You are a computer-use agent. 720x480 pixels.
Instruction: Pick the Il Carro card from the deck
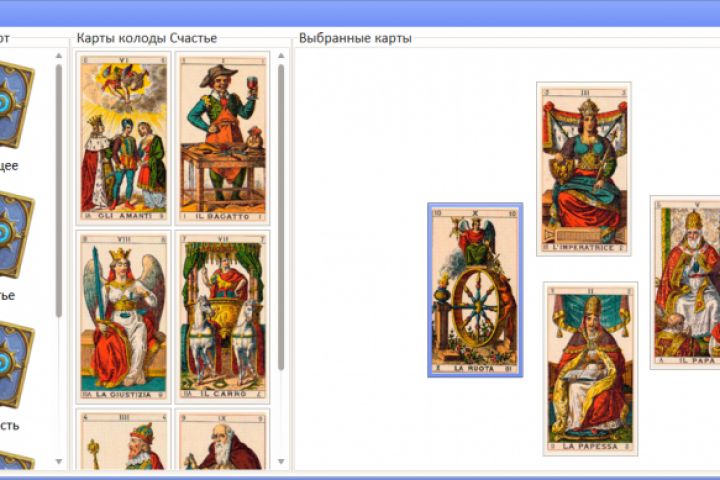[223, 317]
